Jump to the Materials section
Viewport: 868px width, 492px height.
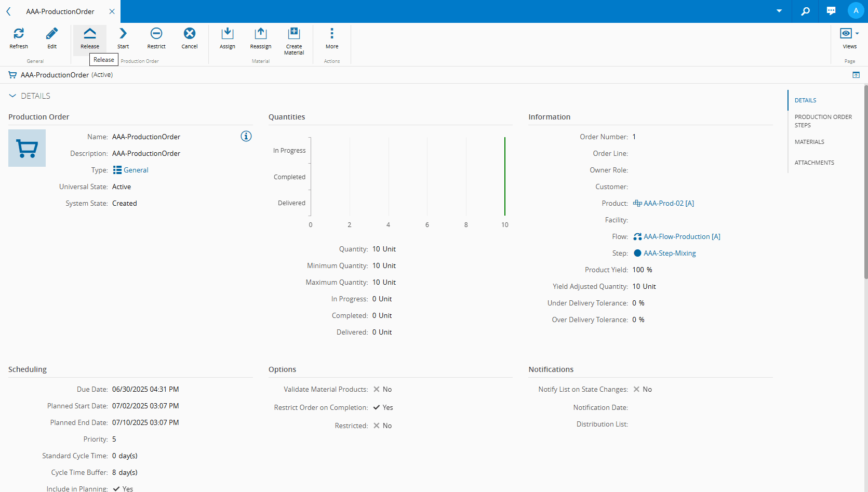point(809,142)
